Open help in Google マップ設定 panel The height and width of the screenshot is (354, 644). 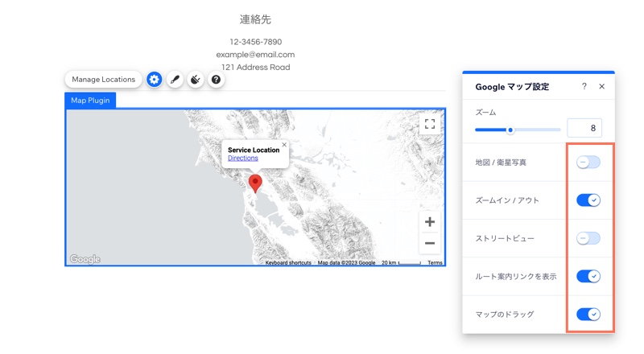[x=584, y=87]
